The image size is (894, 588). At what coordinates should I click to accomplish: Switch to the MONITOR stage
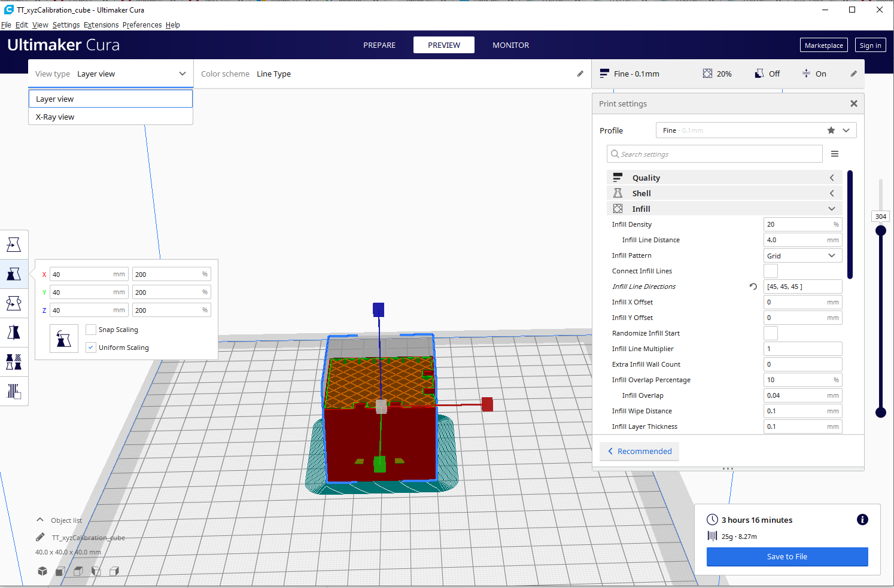point(510,45)
